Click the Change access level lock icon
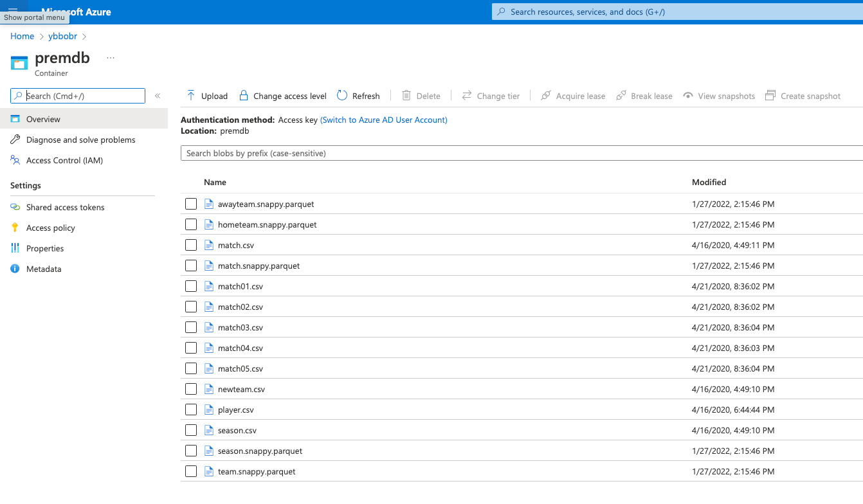Screen dimensions: 863x504 [x=244, y=96]
